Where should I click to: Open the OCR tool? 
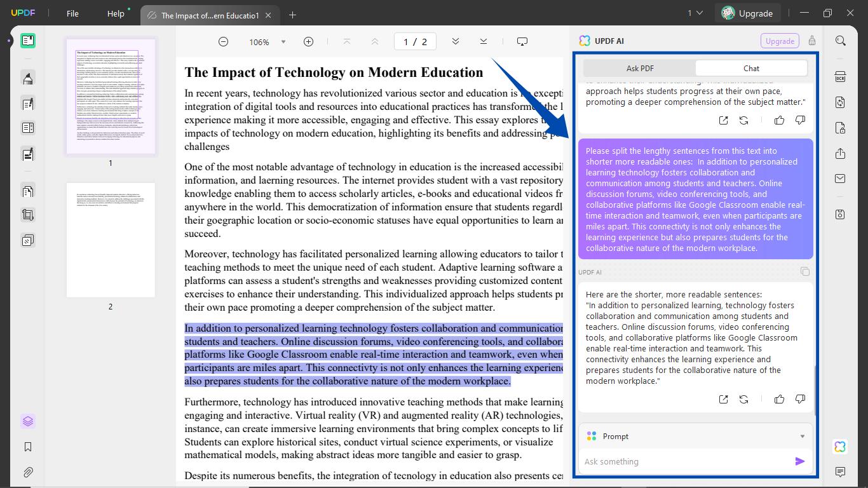(x=840, y=76)
